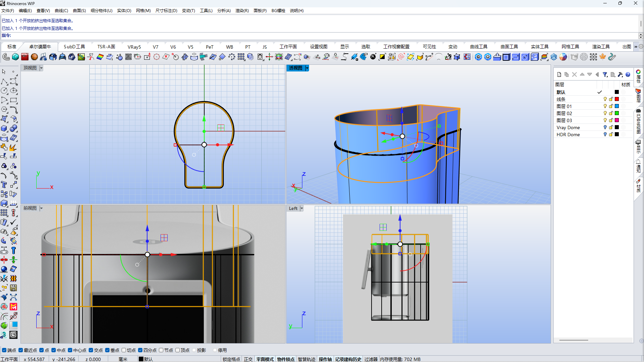Screen dimensions: 644x362
Task: Lock the 线条 layer with lock icon
Action: 611,99
